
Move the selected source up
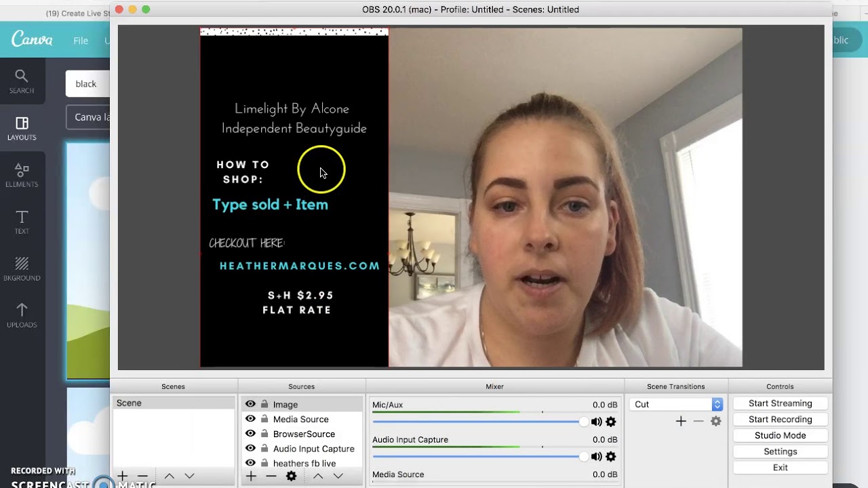tap(317, 476)
